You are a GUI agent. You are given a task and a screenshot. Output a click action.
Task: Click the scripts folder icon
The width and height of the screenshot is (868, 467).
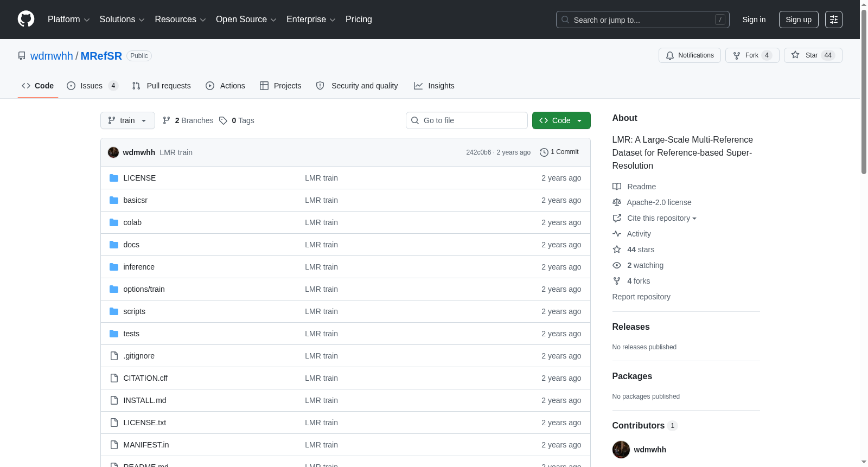tap(114, 311)
